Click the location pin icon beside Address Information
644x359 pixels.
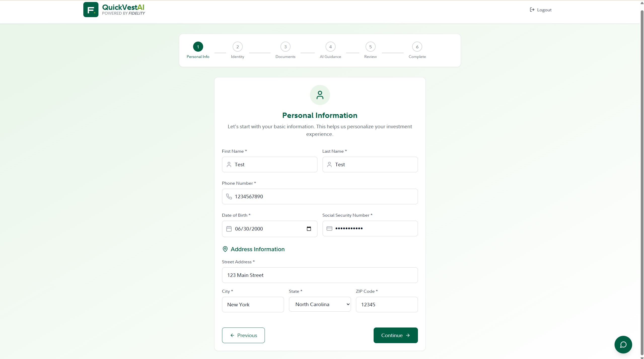coord(225,249)
